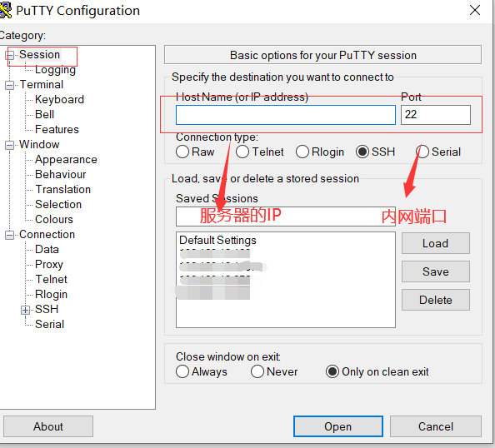Open the Proxy settings category
This screenshot has width=495, height=448.
49,264
